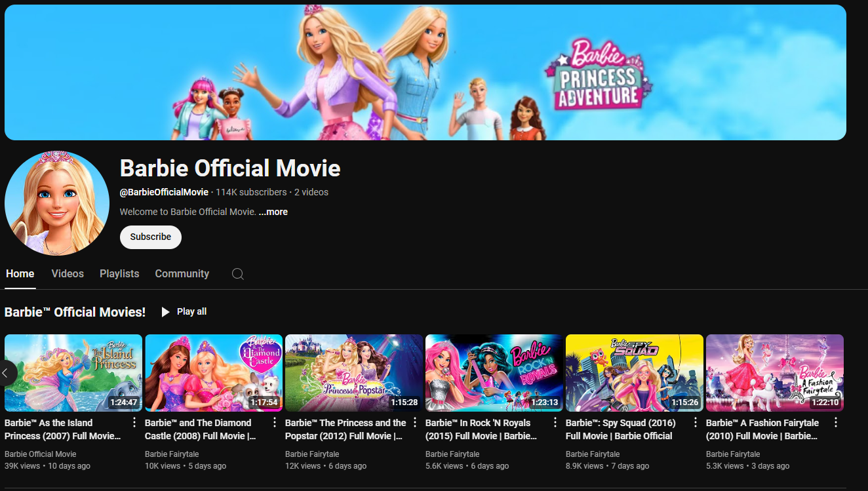The image size is (868, 491).
Task: Open options menu for Rock 'N Royals video
Action: (x=555, y=423)
